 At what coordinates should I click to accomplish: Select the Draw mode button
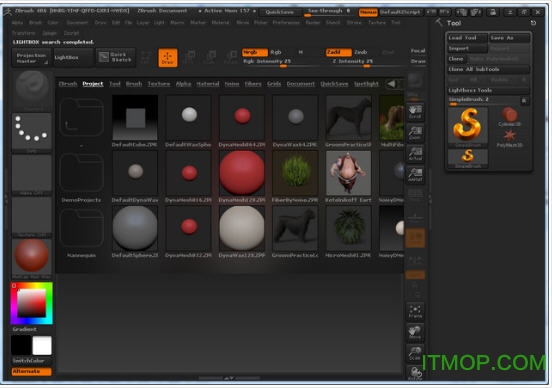pos(168,58)
